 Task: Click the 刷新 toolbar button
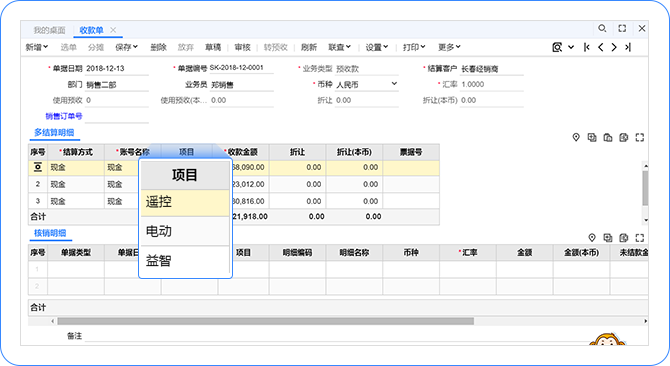coord(309,47)
